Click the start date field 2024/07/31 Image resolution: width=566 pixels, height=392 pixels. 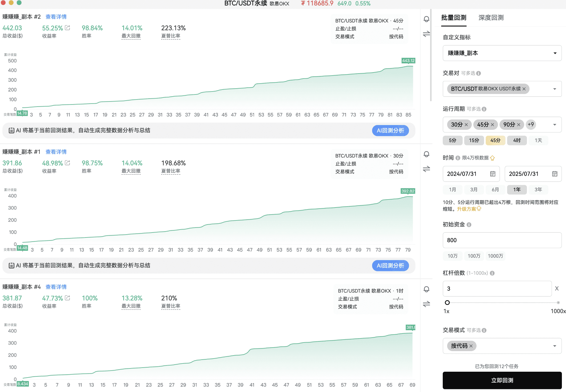471,174
